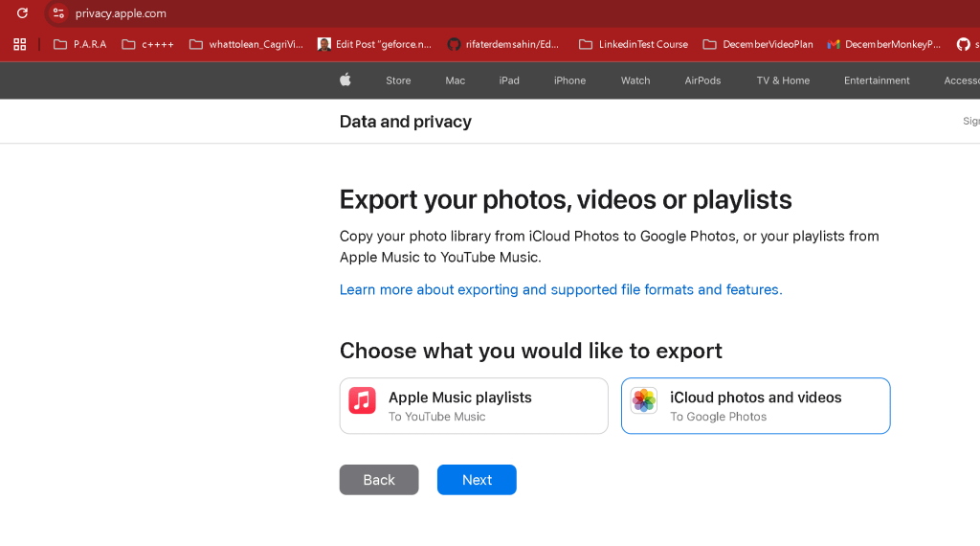The height and width of the screenshot is (546, 980).
Task: Click the partially visible Sign link
Action: (970, 121)
